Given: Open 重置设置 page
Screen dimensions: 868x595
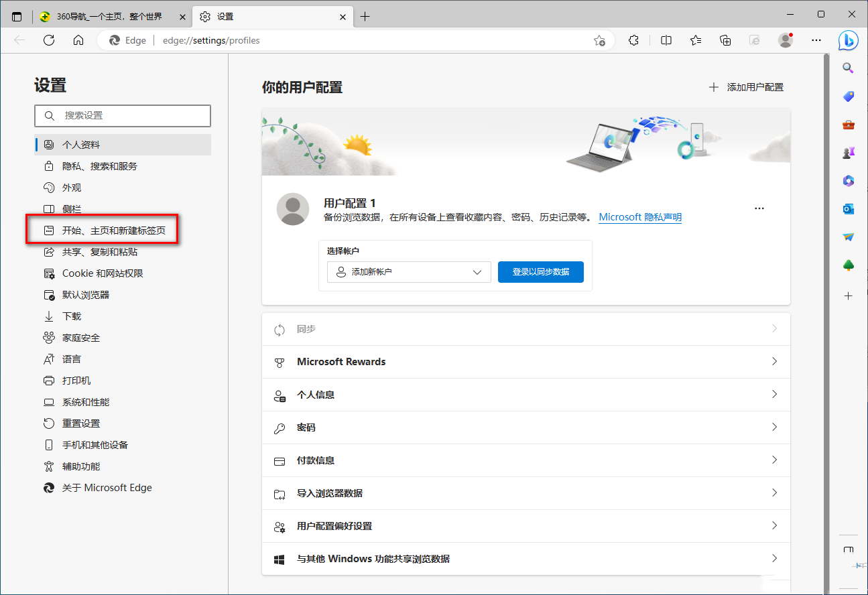Looking at the screenshot, I should click(123, 423).
